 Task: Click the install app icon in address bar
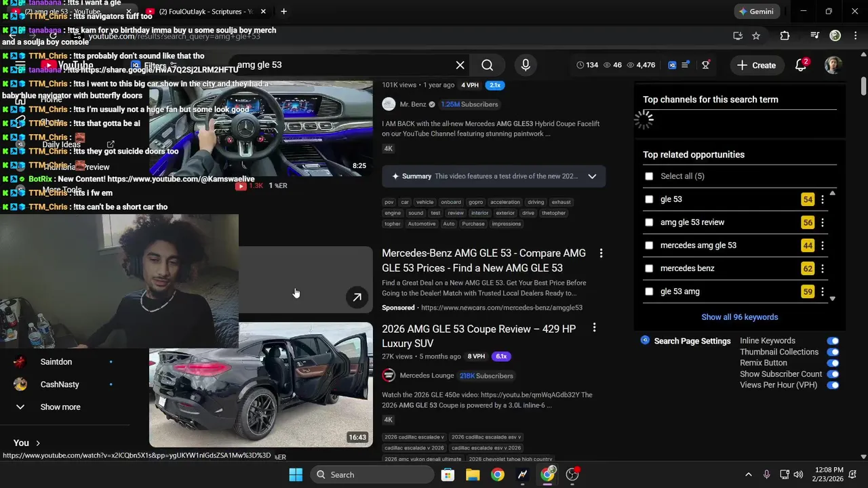(738, 36)
